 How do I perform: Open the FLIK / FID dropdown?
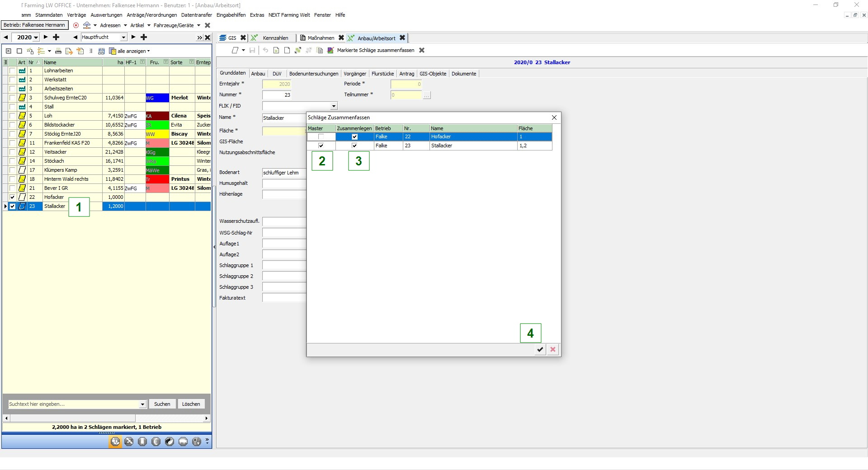(334, 106)
